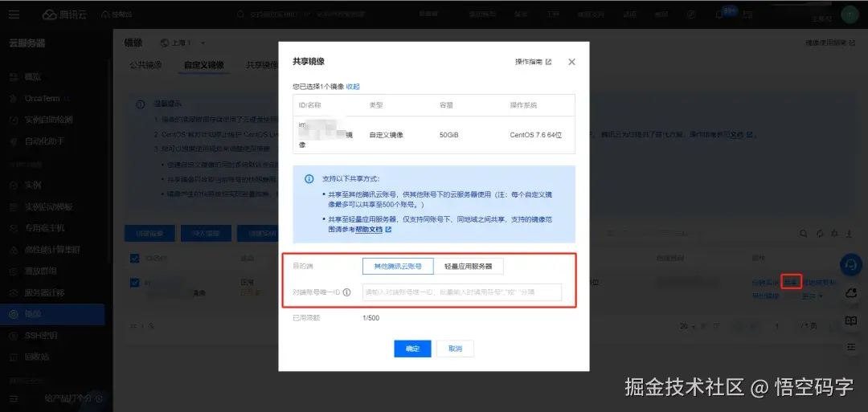This screenshot has width=868, height=412.
Task: Open the user avatar menu
Action: [850, 14]
